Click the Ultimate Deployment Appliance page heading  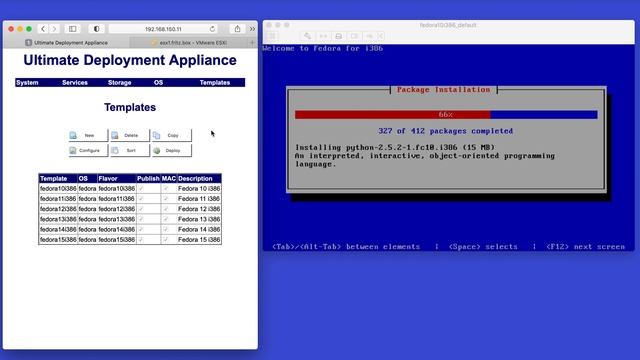[x=130, y=60]
